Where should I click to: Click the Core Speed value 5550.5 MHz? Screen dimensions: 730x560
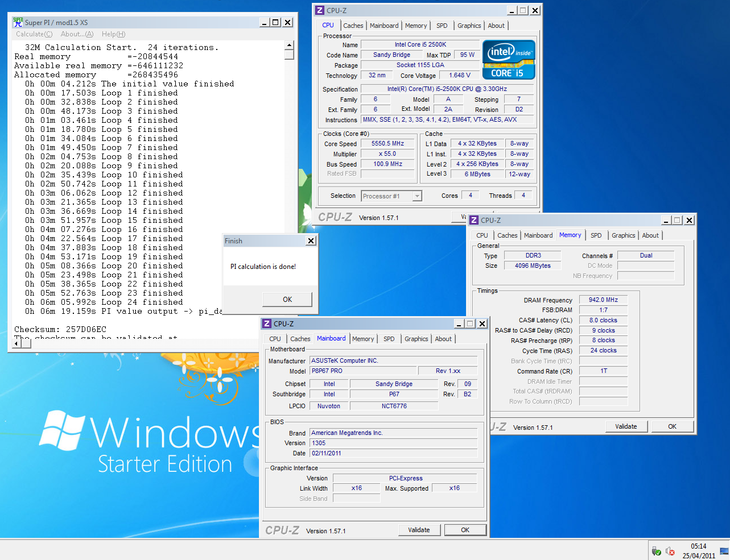pos(388,144)
